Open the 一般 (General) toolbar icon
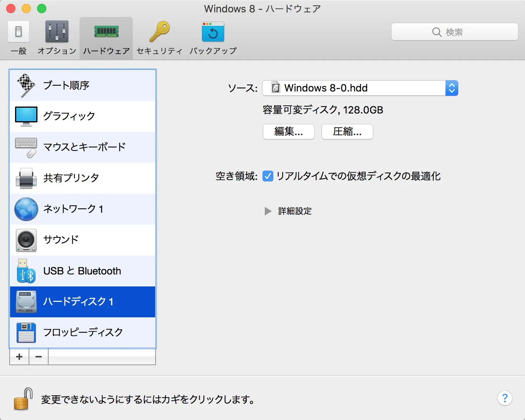Viewport: 525px width, 420px height. [19, 31]
